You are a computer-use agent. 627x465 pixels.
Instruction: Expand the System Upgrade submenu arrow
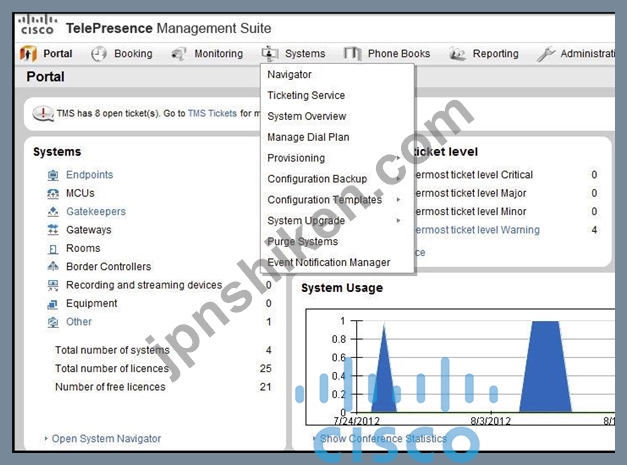398,220
